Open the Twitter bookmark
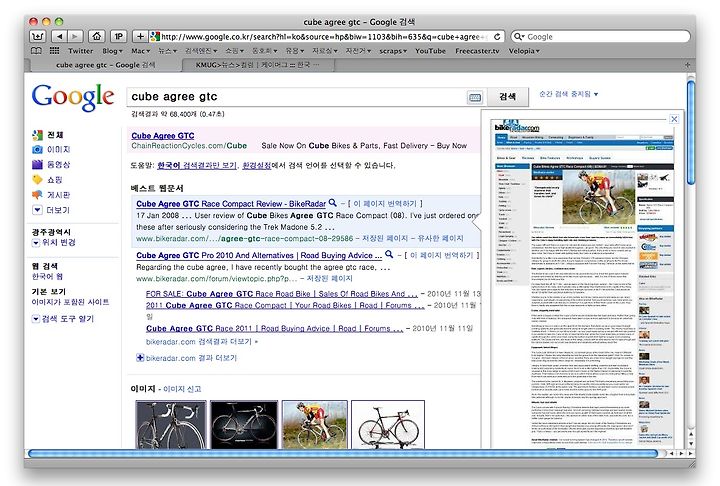 [80, 51]
